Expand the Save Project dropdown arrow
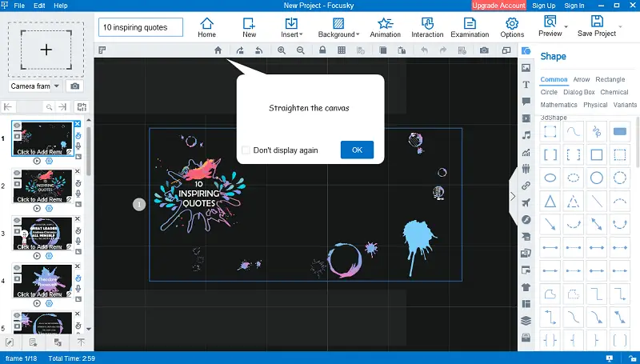 point(621,27)
